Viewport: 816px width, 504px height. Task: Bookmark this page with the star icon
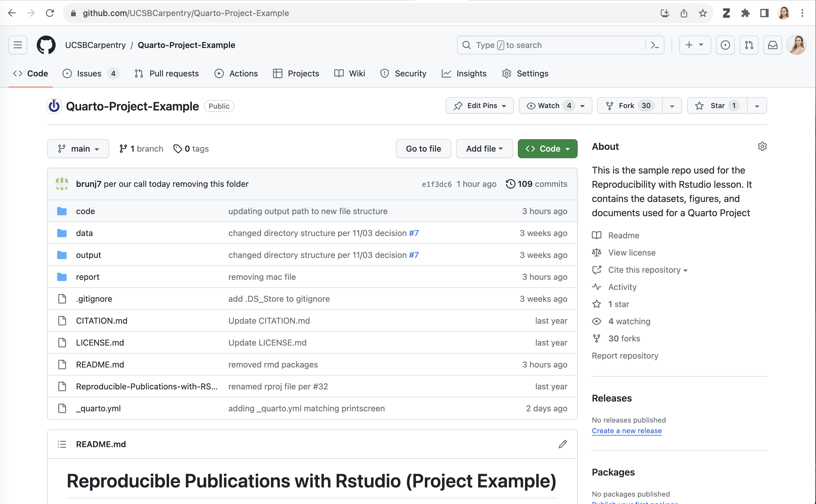click(703, 13)
